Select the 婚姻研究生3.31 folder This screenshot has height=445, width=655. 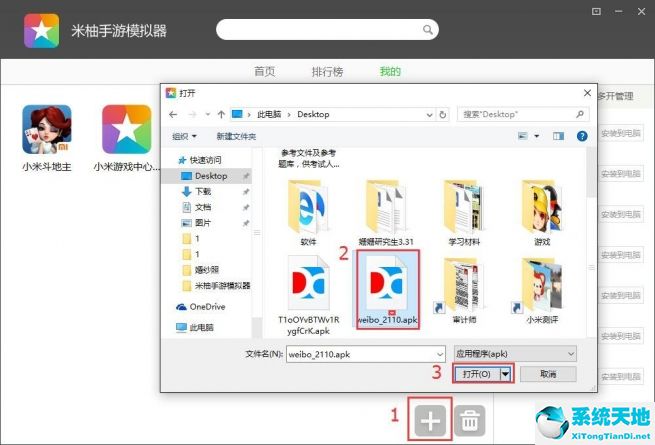click(x=386, y=213)
